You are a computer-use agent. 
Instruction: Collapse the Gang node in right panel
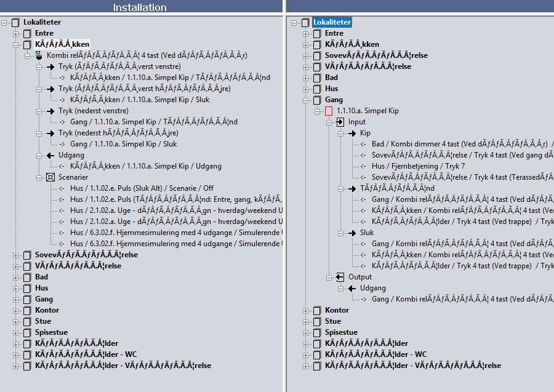[305, 100]
